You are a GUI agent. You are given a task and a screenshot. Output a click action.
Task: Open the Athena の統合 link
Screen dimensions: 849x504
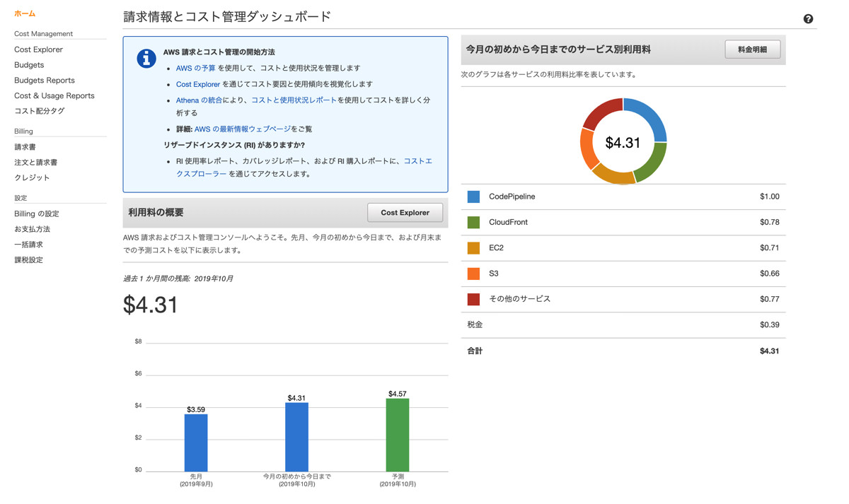click(199, 100)
